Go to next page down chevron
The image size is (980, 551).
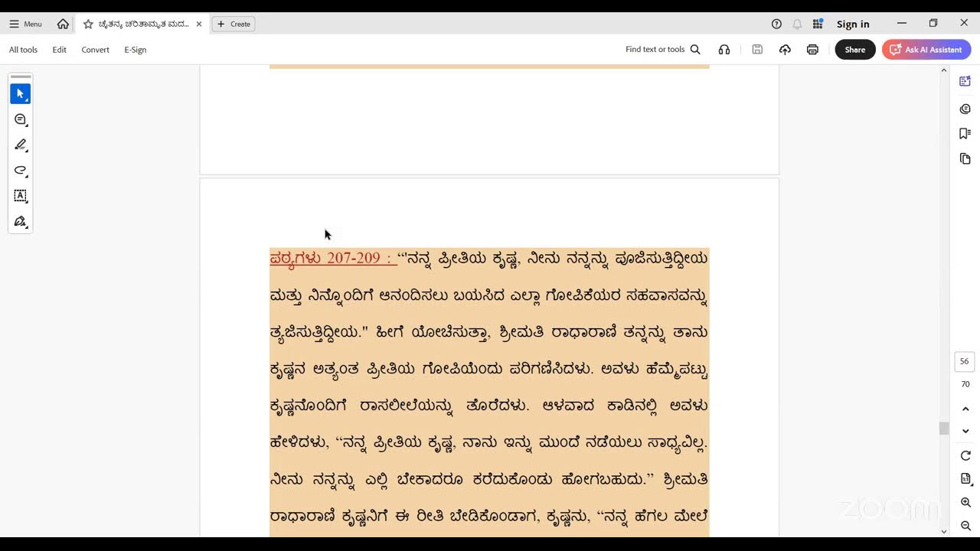tap(965, 431)
